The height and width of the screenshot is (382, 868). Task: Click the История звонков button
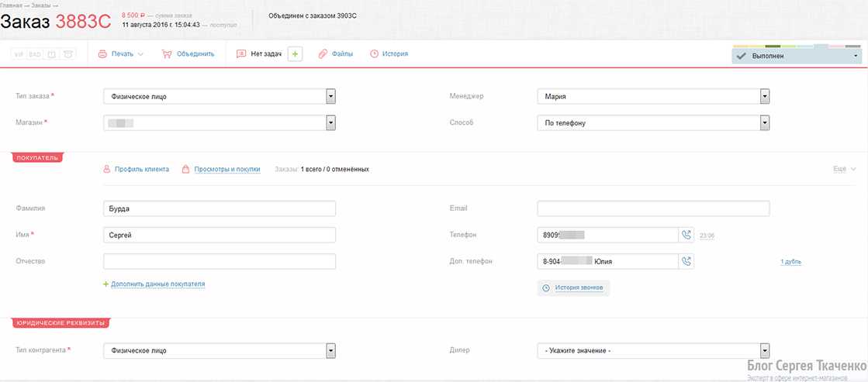tap(573, 288)
